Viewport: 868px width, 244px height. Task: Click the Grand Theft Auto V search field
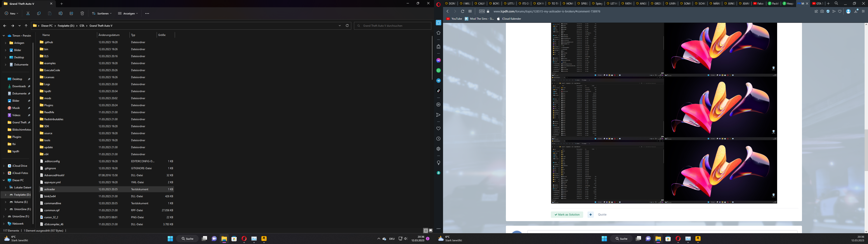tap(393, 26)
